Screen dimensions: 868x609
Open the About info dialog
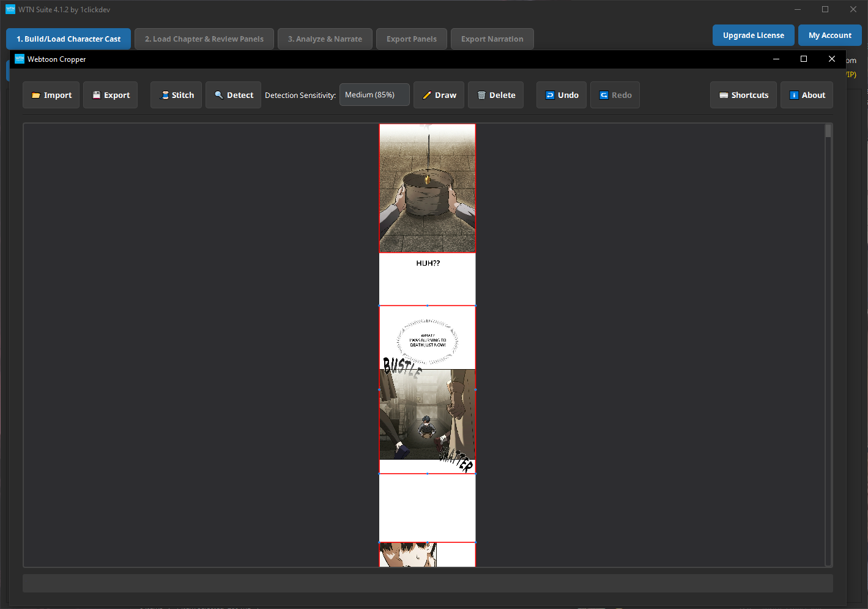(806, 95)
